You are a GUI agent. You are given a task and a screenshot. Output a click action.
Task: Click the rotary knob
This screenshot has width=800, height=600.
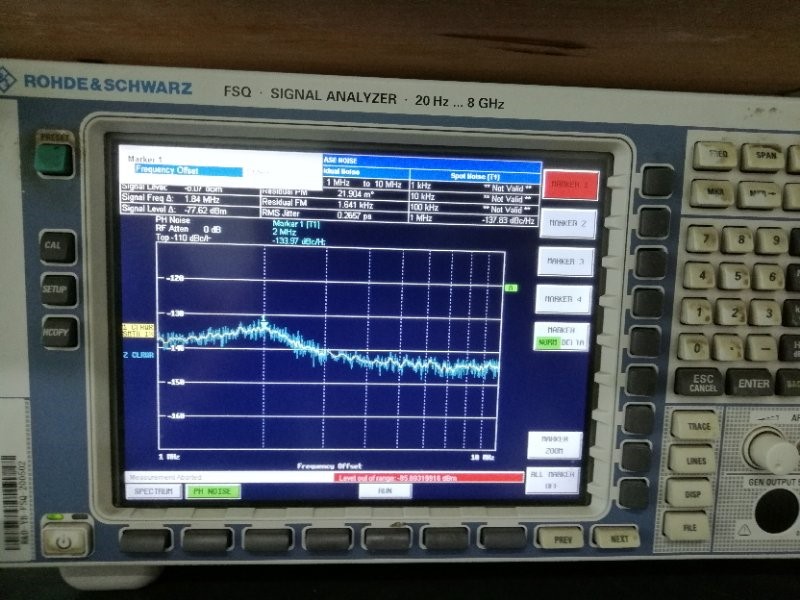tap(770, 450)
